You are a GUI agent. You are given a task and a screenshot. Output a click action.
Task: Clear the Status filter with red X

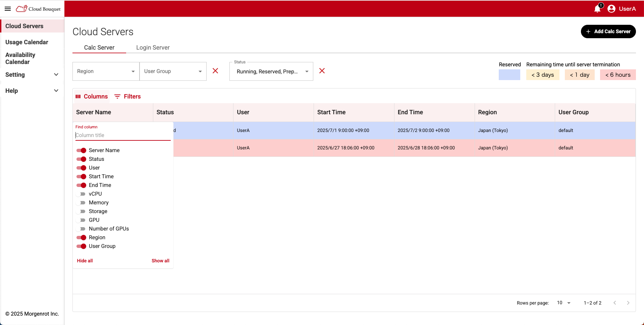tap(322, 71)
